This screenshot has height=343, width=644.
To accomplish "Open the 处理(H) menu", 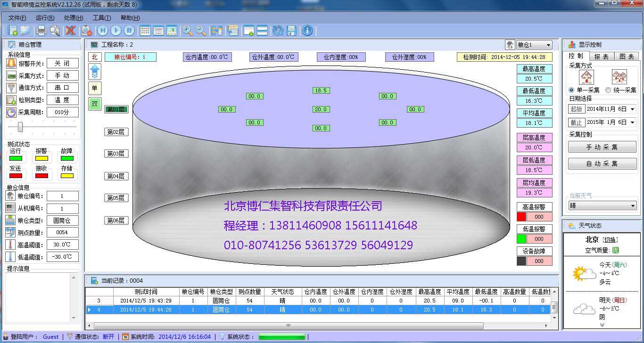I will tap(74, 18).
